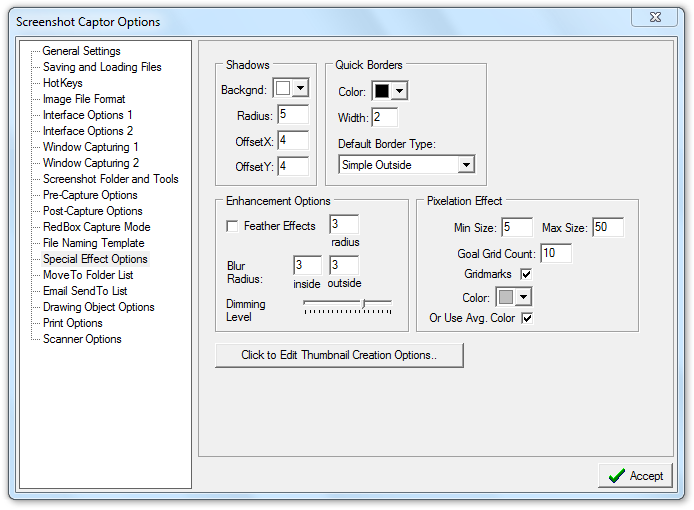The image size is (694, 510).
Task: Open Post-Capture Options
Action: pyautogui.click(x=93, y=211)
